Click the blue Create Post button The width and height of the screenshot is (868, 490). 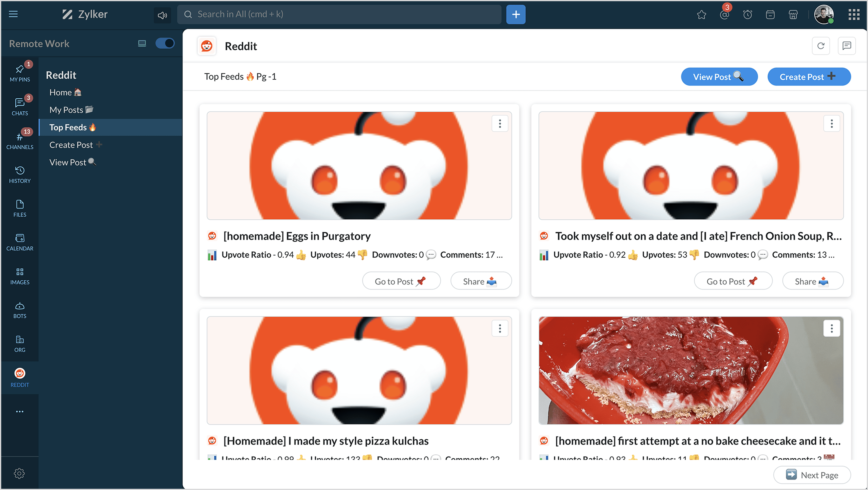pos(809,77)
